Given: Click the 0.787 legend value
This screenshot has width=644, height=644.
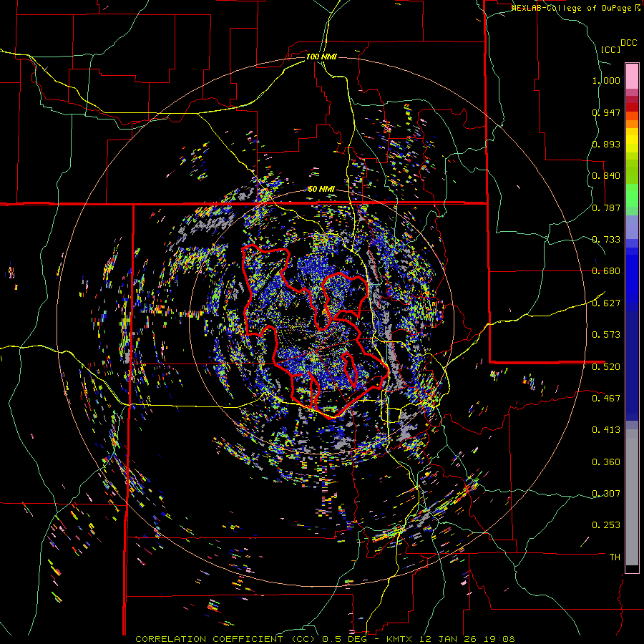Looking at the screenshot, I should 606,208.
